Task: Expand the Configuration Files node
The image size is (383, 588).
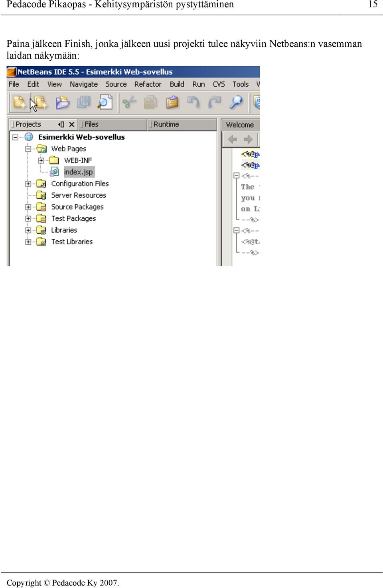Action: 28,184
